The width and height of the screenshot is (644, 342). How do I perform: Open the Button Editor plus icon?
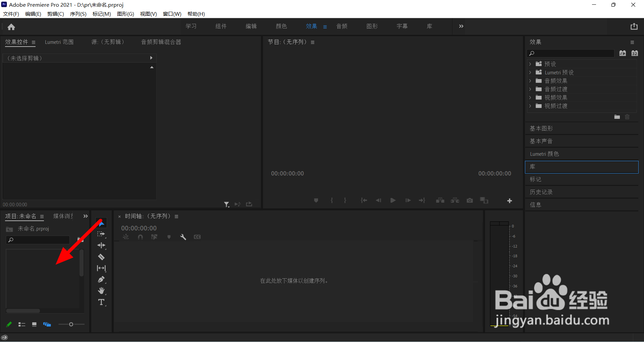pos(509,201)
